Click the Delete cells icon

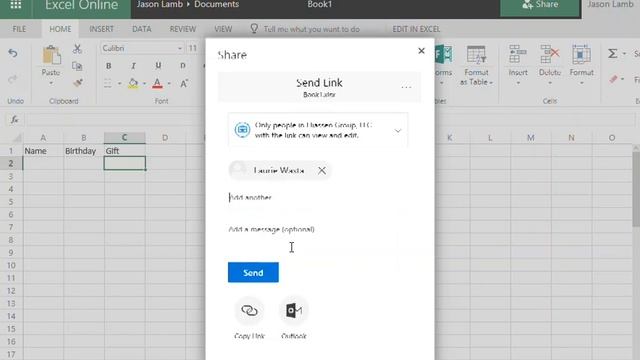coord(549,55)
